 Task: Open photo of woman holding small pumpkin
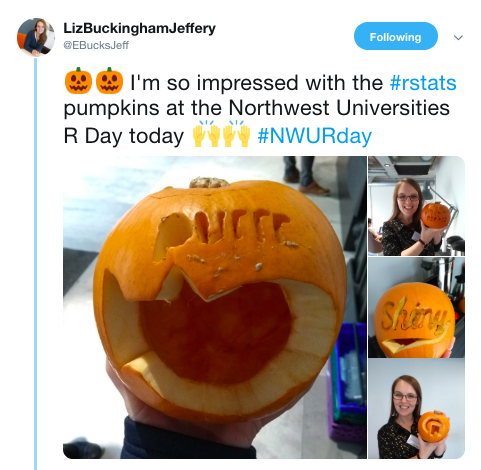(416, 206)
